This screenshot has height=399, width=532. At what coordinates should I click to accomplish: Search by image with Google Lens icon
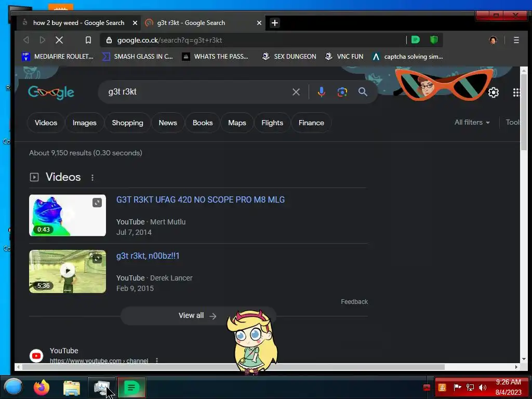click(x=342, y=92)
